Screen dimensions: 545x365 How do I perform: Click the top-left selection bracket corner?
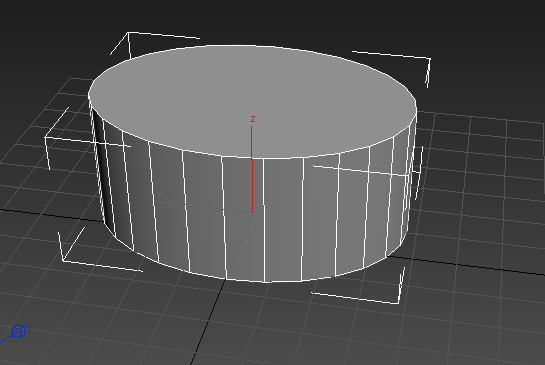[x=129, y=34]
